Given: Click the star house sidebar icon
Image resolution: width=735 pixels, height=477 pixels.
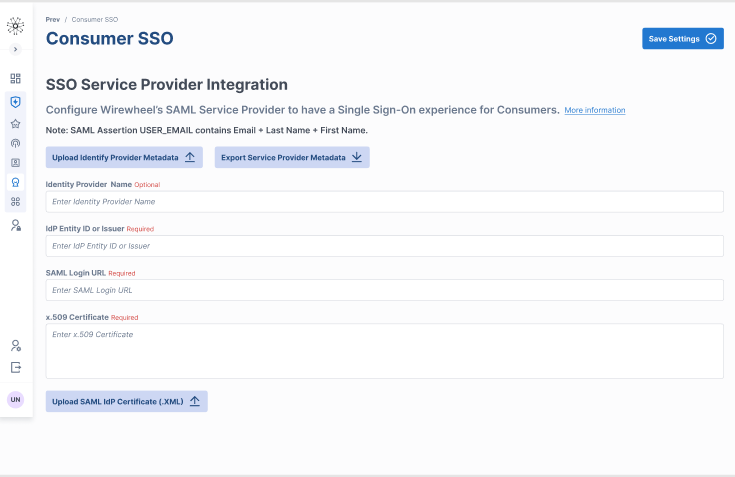Looking at the screenshot, I should [15, 124].
